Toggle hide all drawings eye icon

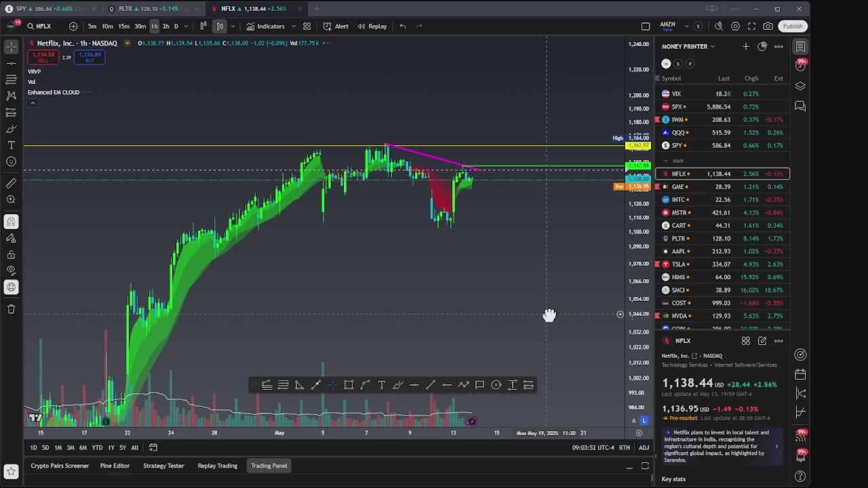tap(11, 271)
